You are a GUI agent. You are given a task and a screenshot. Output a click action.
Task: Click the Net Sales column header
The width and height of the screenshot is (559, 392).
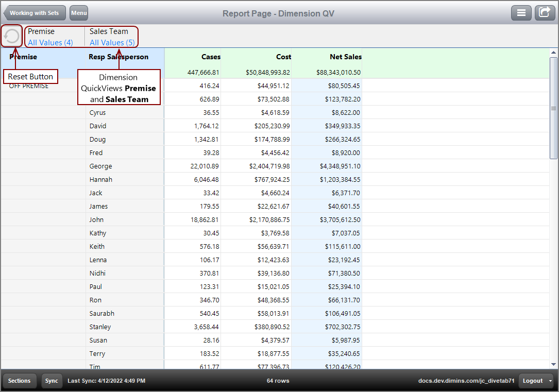345,57
